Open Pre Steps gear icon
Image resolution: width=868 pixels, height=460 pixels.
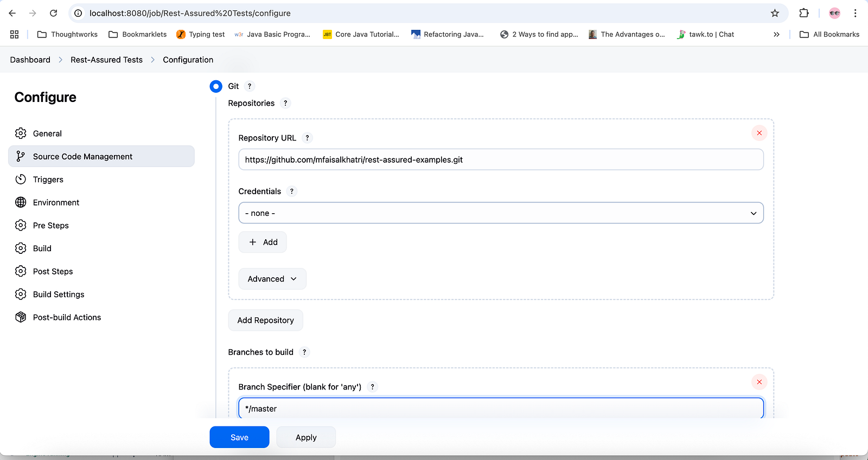(21, 225)
